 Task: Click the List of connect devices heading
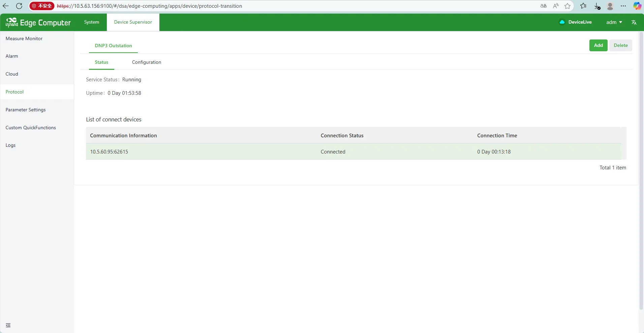click(114, 120)
